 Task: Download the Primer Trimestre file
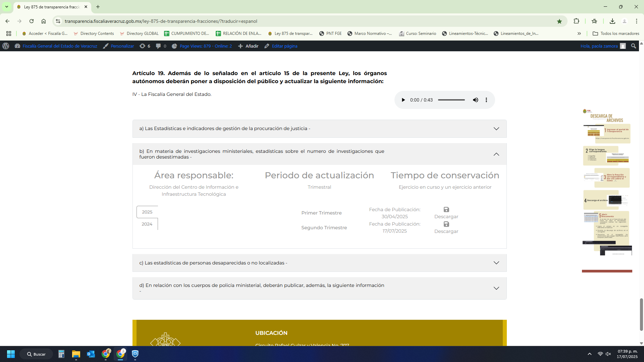point(446,213)
